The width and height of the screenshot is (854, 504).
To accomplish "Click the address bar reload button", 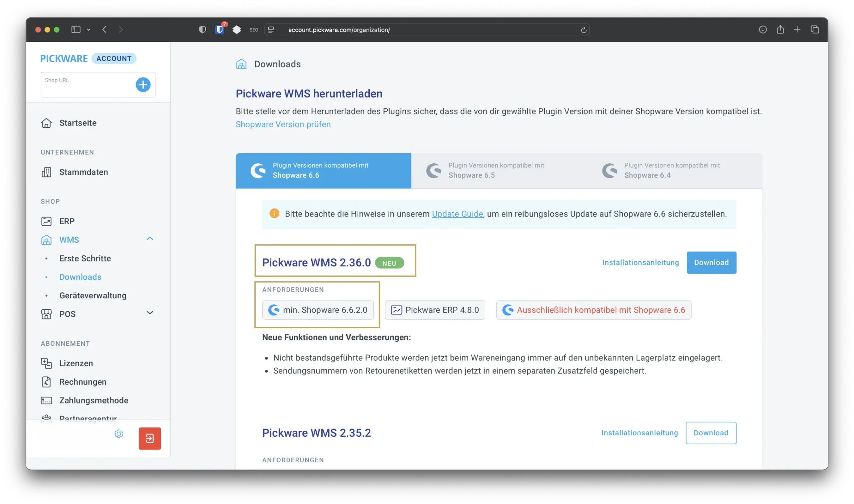I will click(583, 30).
